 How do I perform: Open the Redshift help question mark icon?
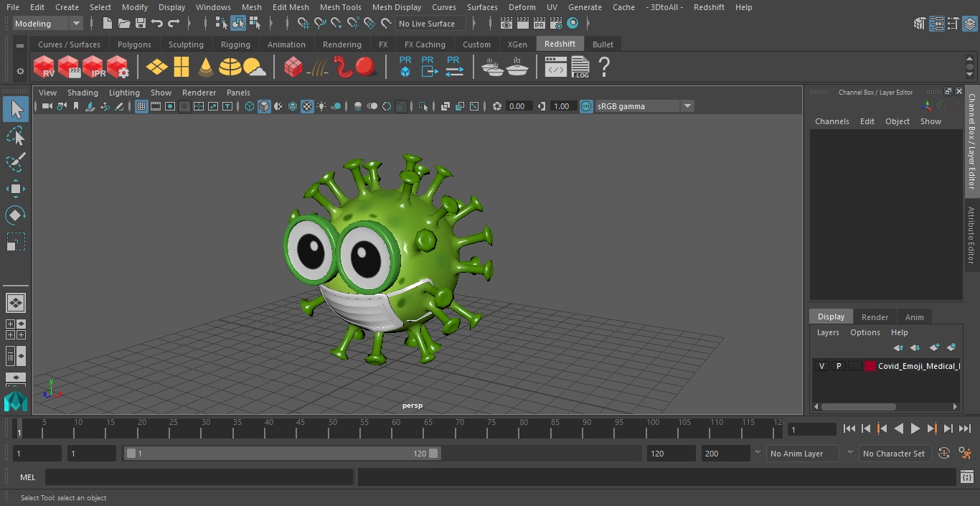click(604, 67)
